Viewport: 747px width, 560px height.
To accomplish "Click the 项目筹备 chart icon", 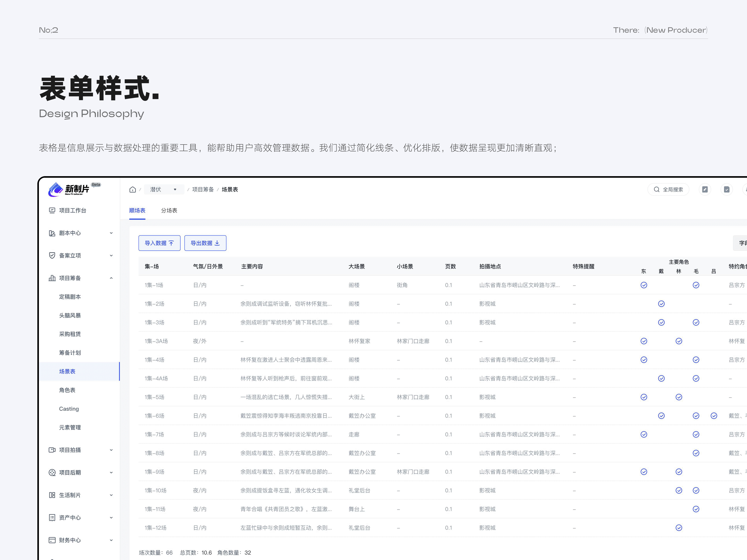I will tap(52, 278).
